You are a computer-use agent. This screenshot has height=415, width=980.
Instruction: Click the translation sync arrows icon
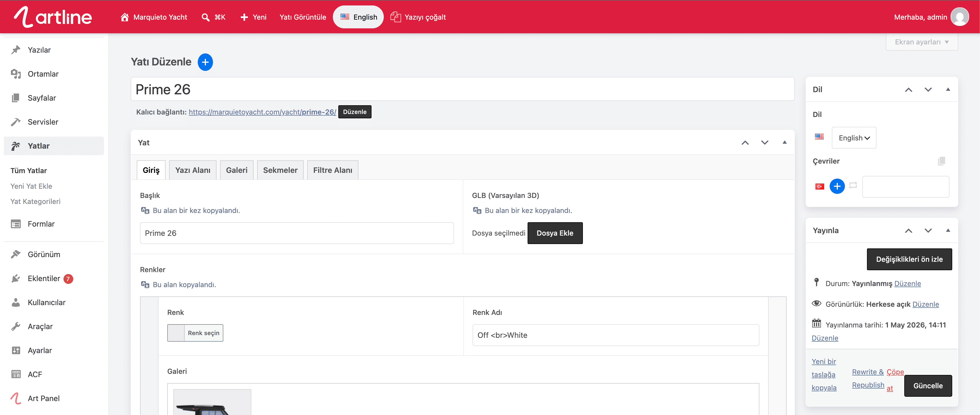(x=853, y=185)
